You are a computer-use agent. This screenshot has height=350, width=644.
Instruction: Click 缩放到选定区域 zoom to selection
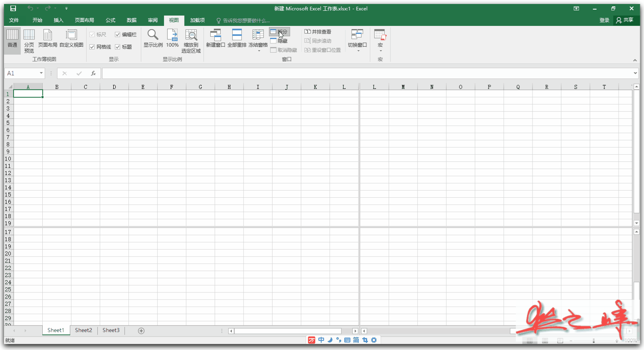191,41
